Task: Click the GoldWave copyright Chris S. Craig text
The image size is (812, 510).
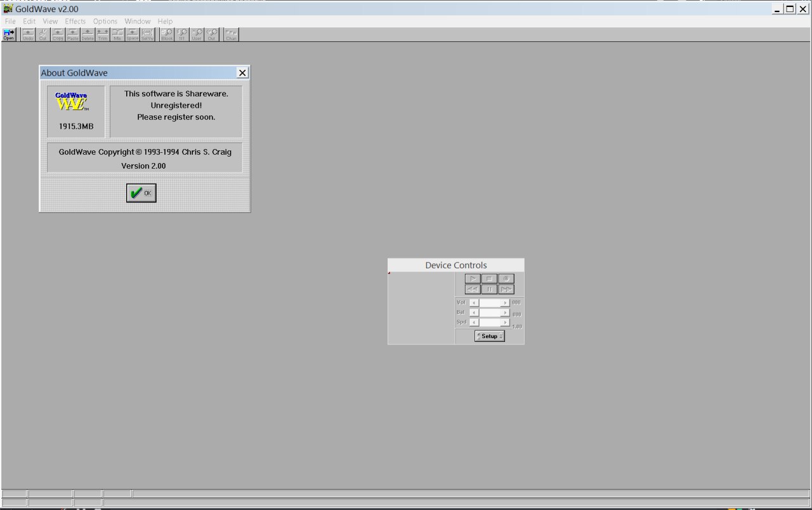Action: pyautogui.click(x=145, y=152)
